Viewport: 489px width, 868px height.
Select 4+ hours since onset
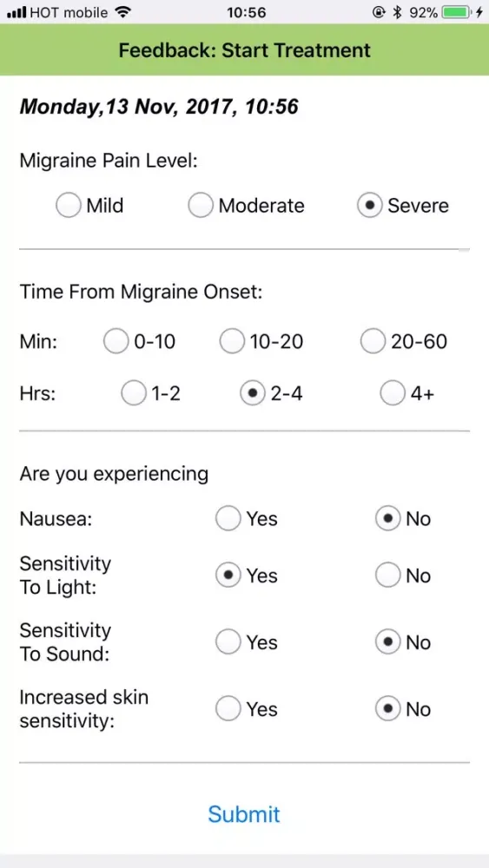click(x=393, y=393)
